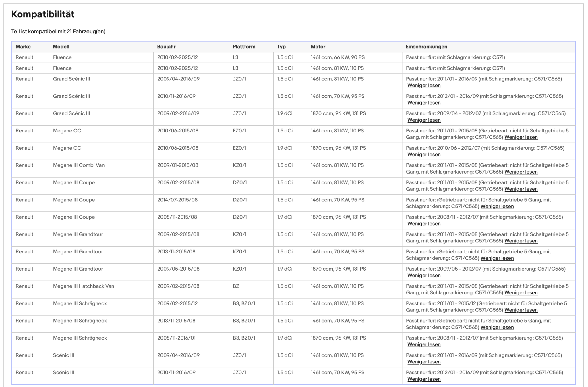
Task: Collapse restrictions for Grand Scénic III 1.9 dCi
Action: coord(424,120)
